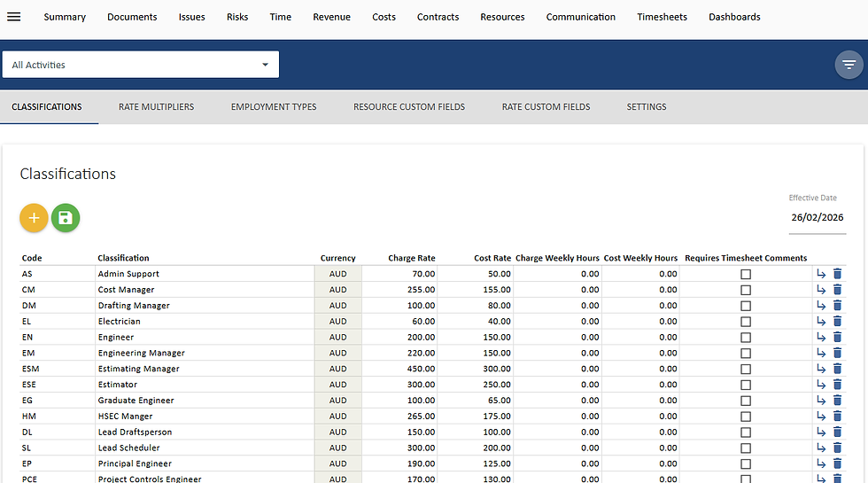
Task: Open the hamburger navigation menu
Action: [x=14, y=17]
